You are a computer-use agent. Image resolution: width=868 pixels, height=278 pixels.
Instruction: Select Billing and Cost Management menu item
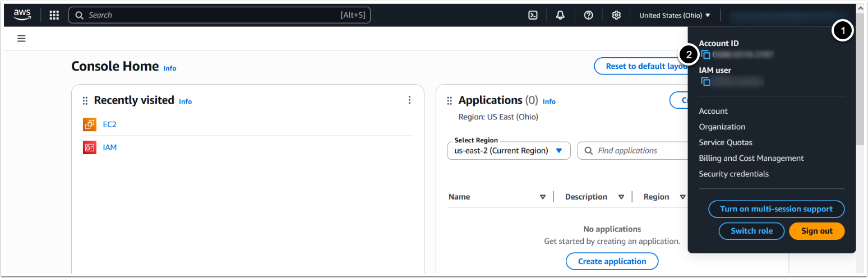pyautogui.click(x=751, y=158)
